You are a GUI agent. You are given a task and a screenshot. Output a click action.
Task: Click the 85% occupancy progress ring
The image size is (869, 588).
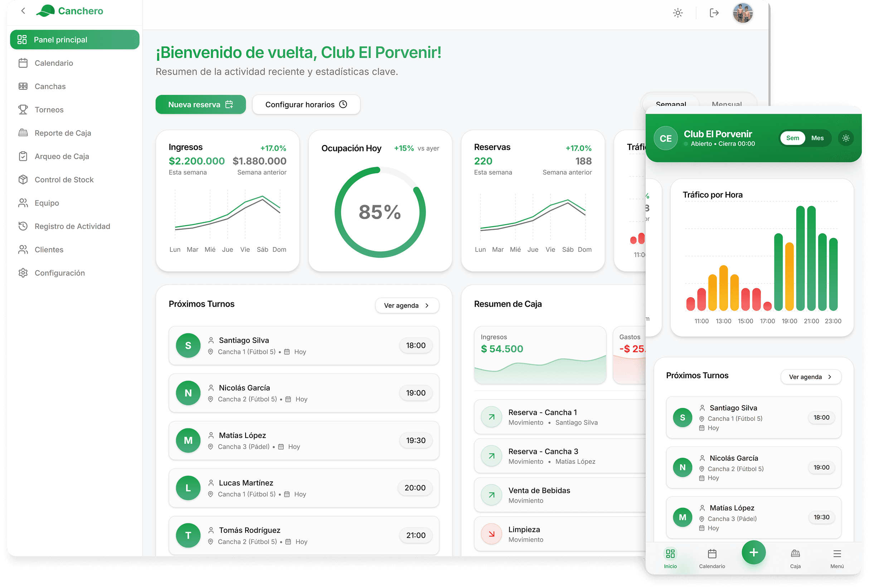point(380,212)
